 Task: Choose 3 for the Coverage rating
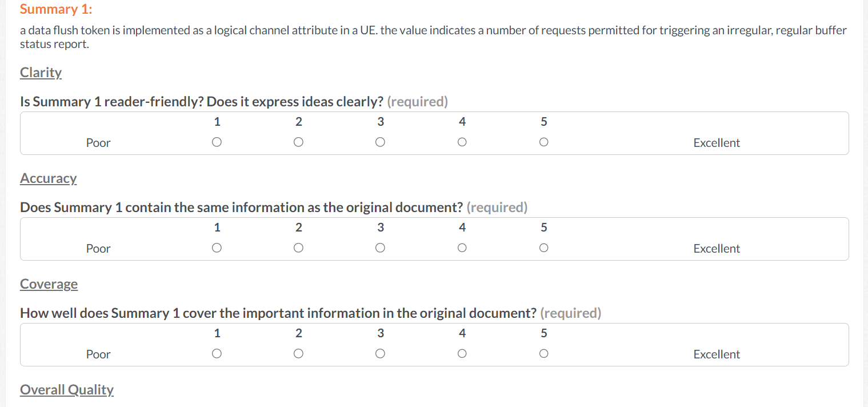tap(380, 354)
